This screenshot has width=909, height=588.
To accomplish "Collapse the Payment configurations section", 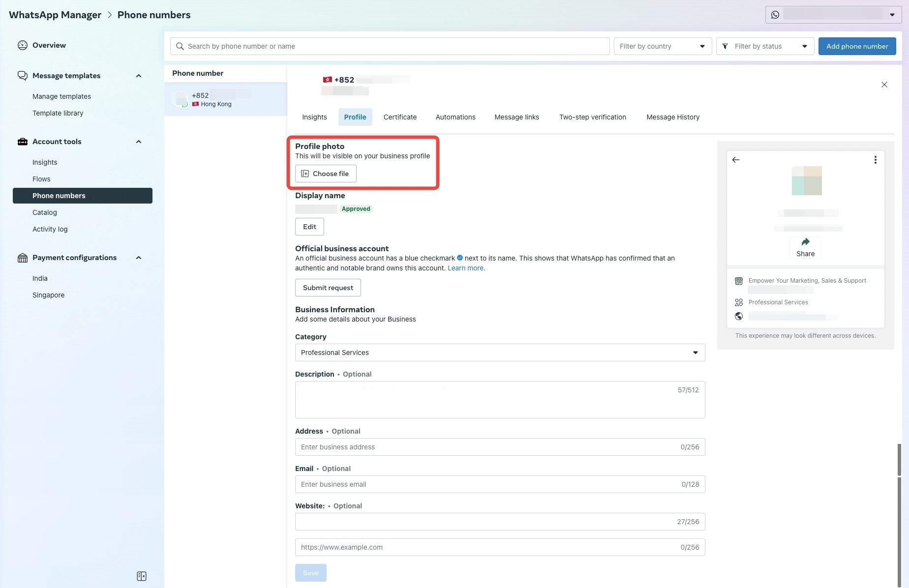I will click(x=139, y=258).
